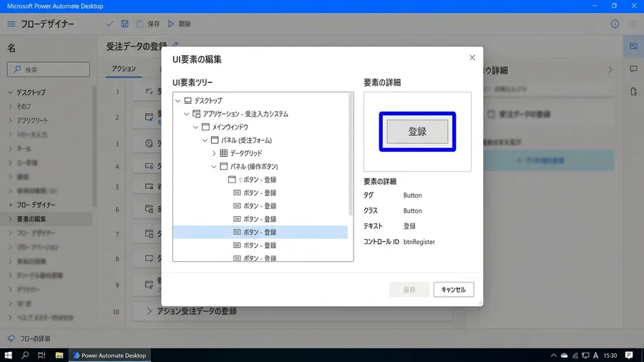Click the search field 検索 in left panel

point(49,69)
